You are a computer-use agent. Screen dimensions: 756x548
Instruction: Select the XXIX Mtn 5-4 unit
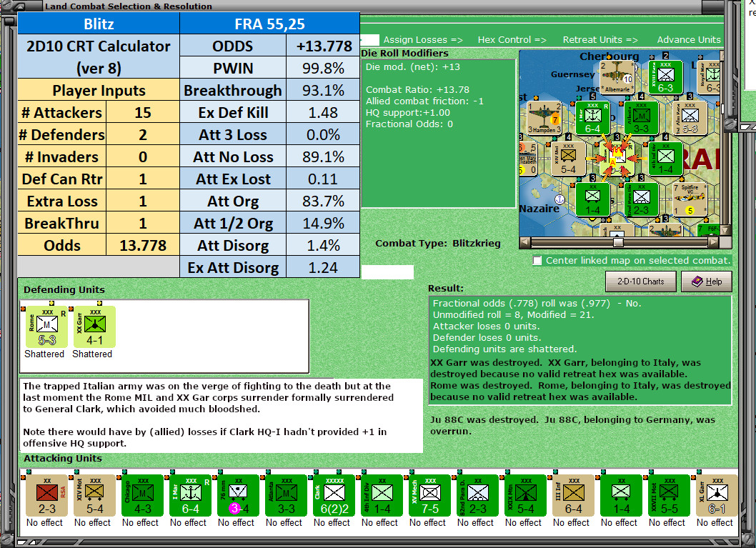click(x=525, y=495)
